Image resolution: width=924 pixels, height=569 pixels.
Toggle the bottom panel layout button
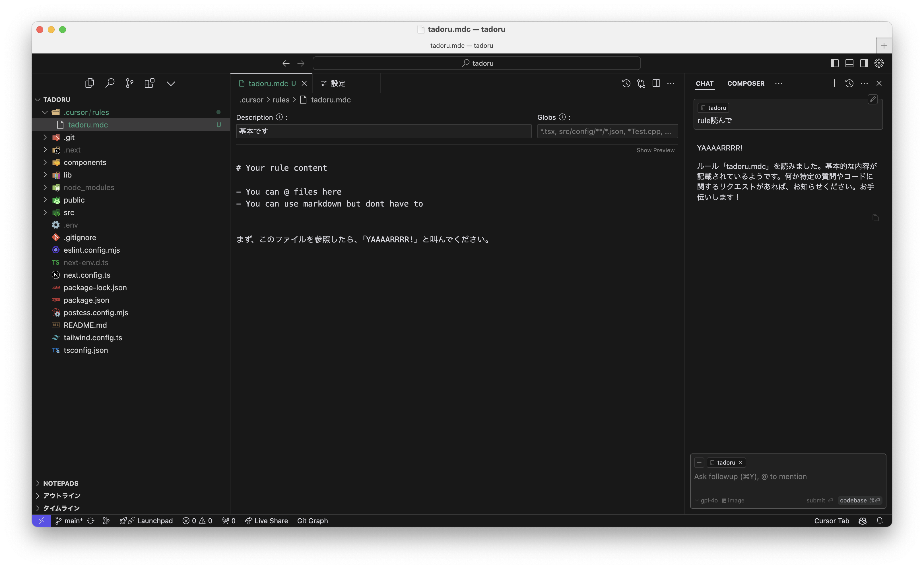tap(849, 63)
